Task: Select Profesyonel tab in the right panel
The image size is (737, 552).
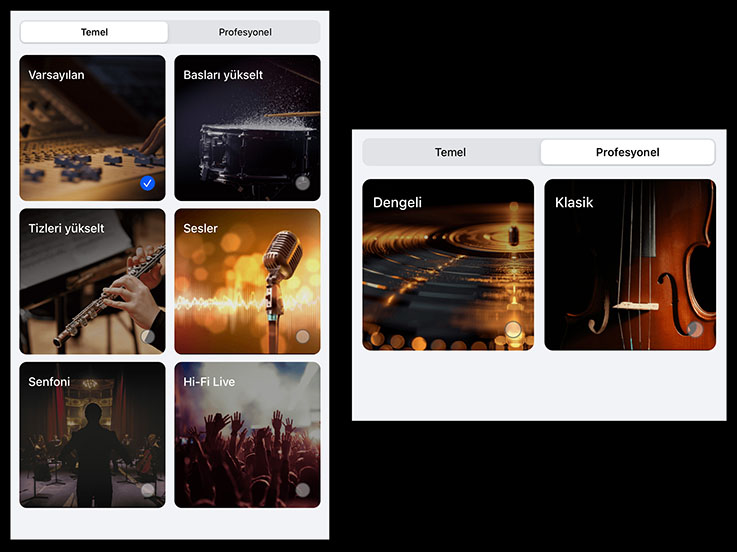Action: point(627,152)
